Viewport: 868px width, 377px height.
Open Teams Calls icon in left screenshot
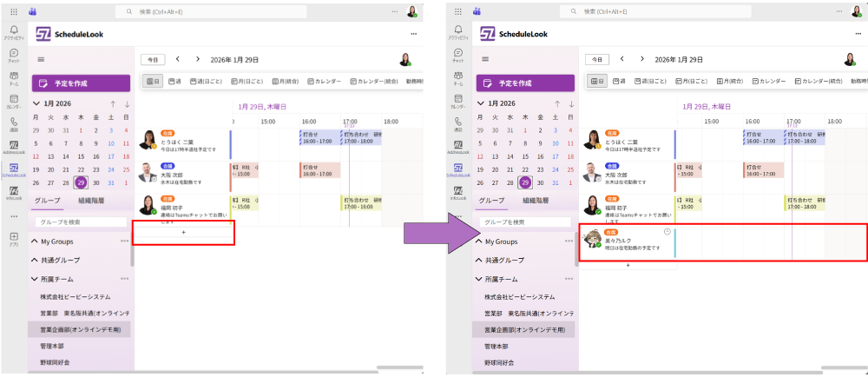pyautogui.click(x=14, y=122)
